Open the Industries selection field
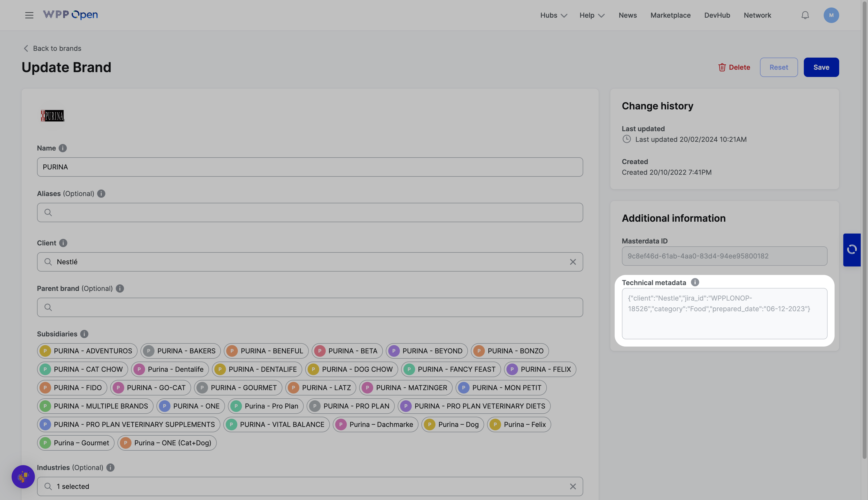 pos(309,486)
